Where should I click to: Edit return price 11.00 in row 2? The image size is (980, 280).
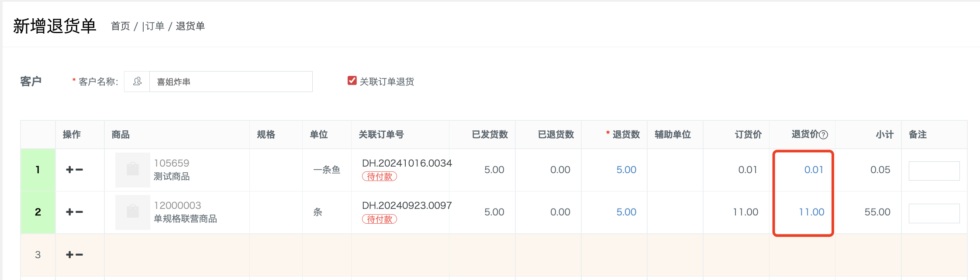811,212
